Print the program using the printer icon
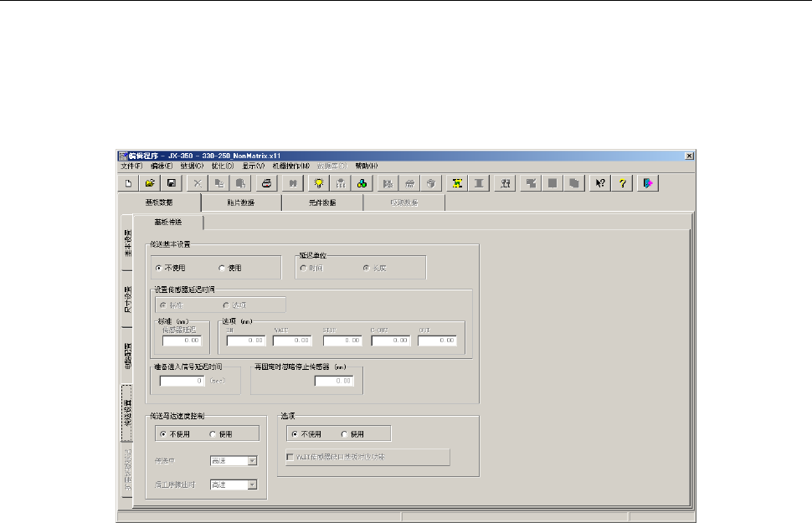 pyautogui.click(x=267, y=183)
